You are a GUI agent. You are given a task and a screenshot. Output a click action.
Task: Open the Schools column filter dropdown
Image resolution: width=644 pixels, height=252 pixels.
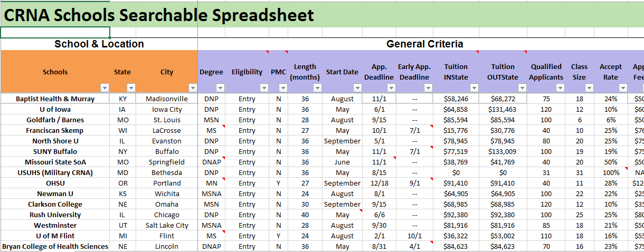[105, 88]
